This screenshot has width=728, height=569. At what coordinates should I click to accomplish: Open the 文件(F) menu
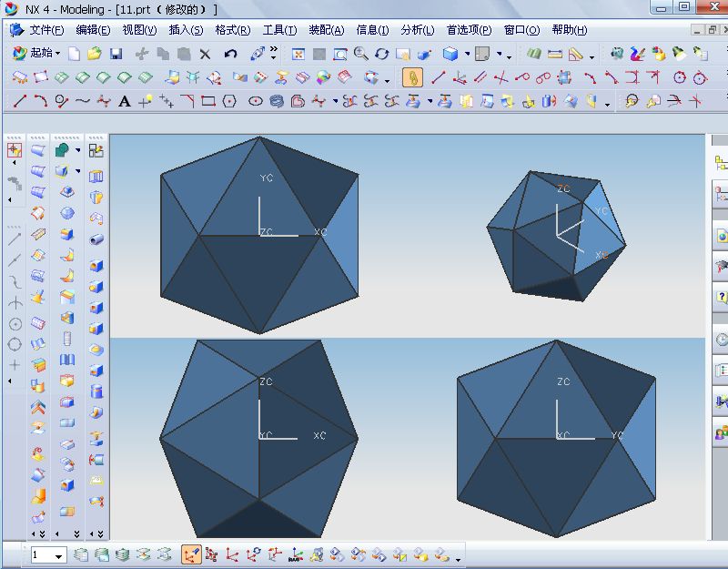(46, 30)
